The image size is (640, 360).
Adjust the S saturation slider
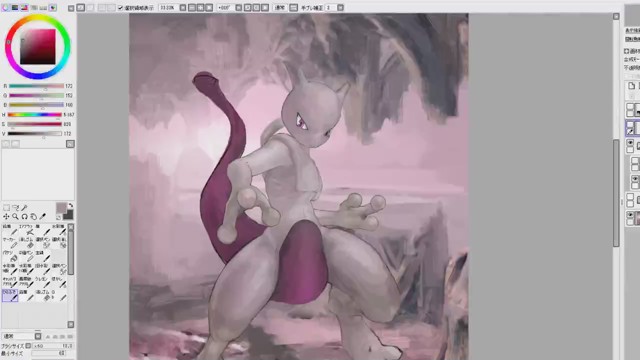click(x=35, y=124)
